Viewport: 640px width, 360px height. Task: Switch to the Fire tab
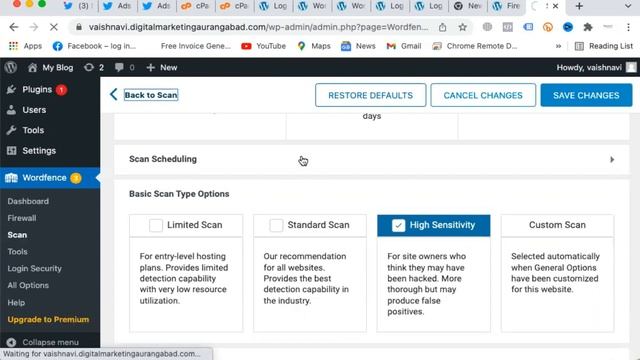(x=506, y=6)
